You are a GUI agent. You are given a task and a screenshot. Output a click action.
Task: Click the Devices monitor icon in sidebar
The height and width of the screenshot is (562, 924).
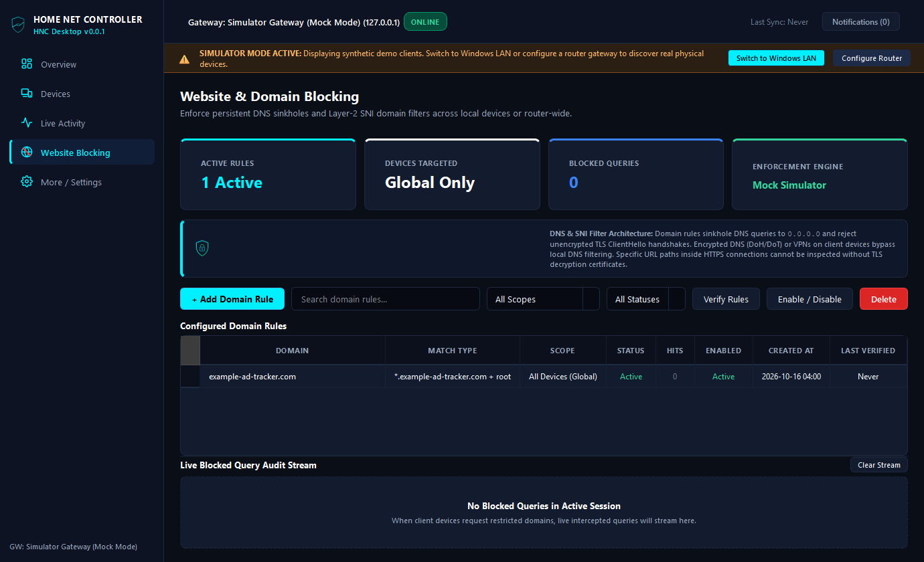(x=27, y=94)
